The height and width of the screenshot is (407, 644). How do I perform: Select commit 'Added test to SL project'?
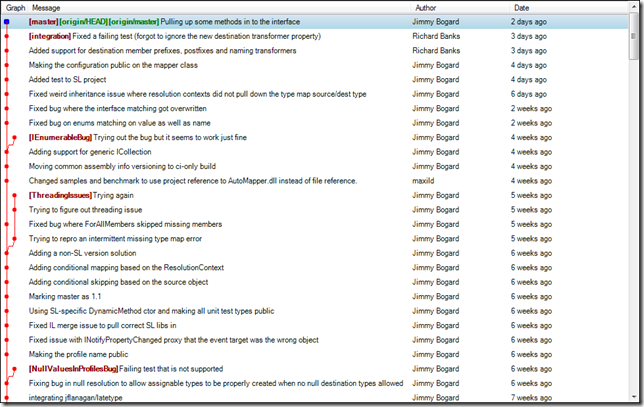pyautogui.click(x=67, y=79)
